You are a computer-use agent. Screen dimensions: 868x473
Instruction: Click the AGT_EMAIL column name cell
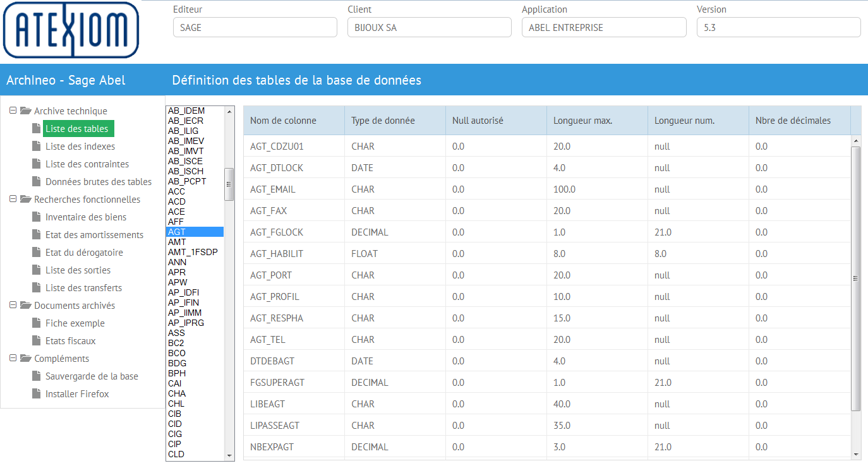coord(294,189)
